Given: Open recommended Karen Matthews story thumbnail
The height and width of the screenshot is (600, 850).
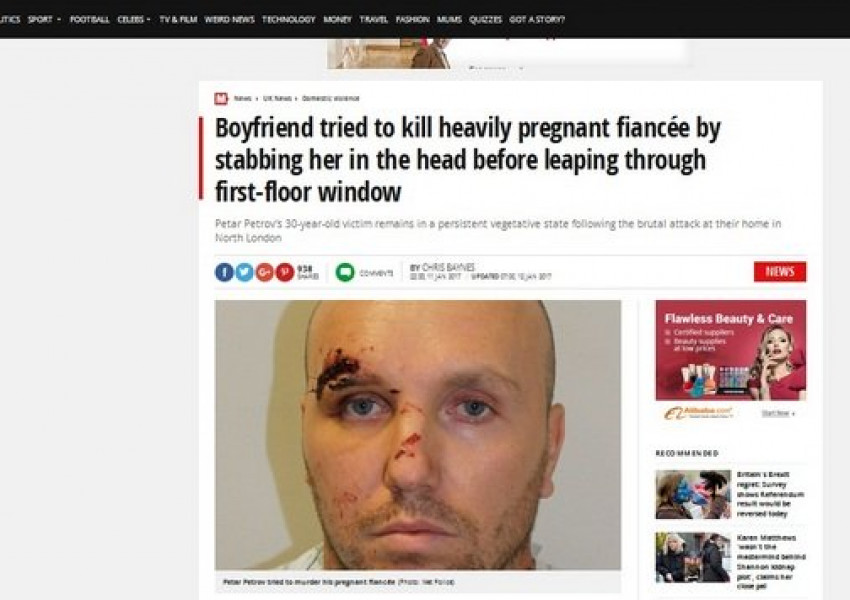Looking at the screenshot, I should point(693,557).
